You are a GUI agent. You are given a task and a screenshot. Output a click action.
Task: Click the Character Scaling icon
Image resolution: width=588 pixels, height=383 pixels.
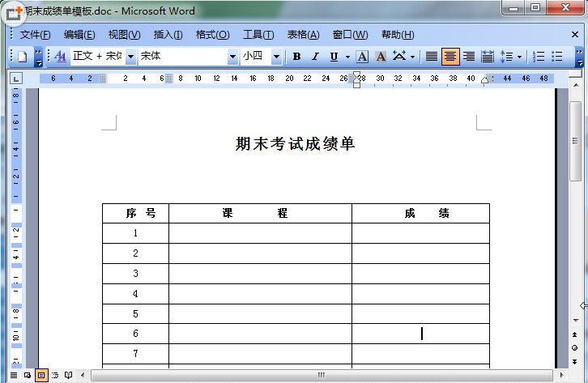tap(399, 57)
